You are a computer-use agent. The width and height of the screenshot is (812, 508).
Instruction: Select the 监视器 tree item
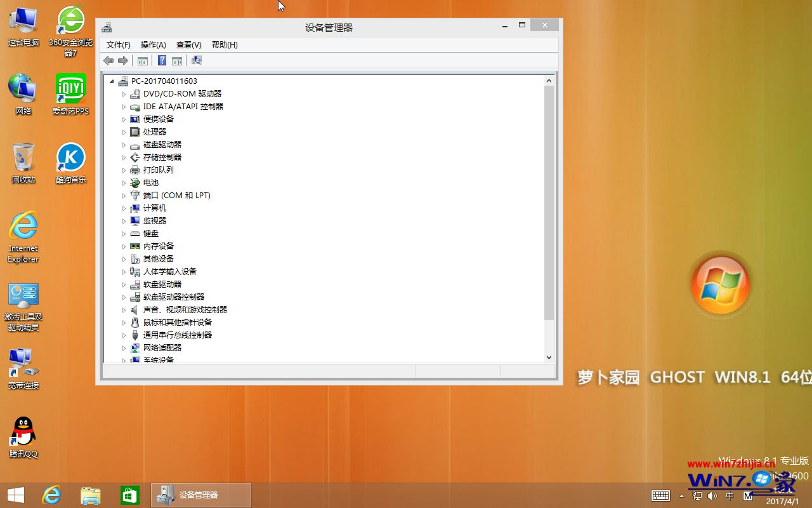154,220
